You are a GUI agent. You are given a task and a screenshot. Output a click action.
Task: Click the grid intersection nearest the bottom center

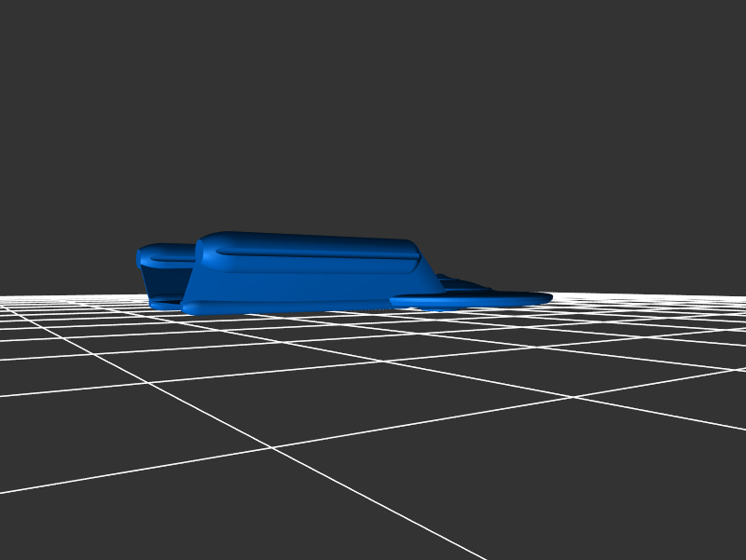point(271,447)
